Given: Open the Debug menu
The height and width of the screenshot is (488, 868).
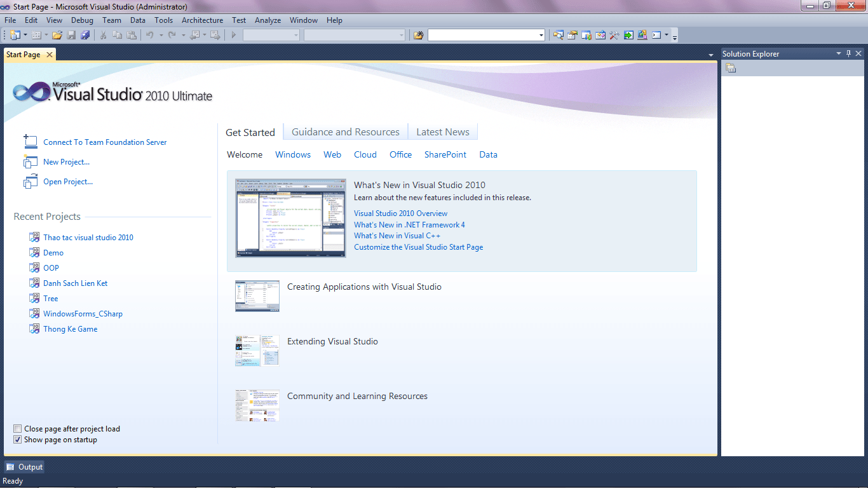Looking at the screenshot, I should point(82,20).
